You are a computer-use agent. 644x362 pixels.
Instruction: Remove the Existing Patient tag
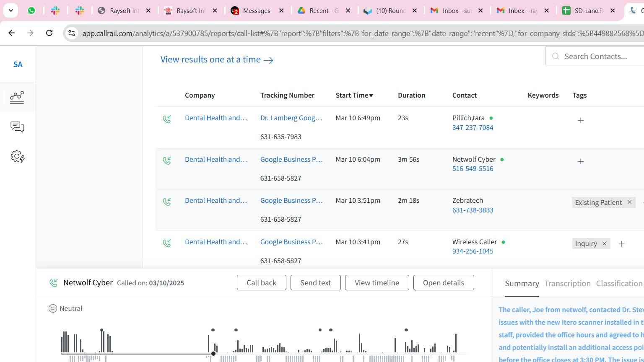click(x=629, y=202)
